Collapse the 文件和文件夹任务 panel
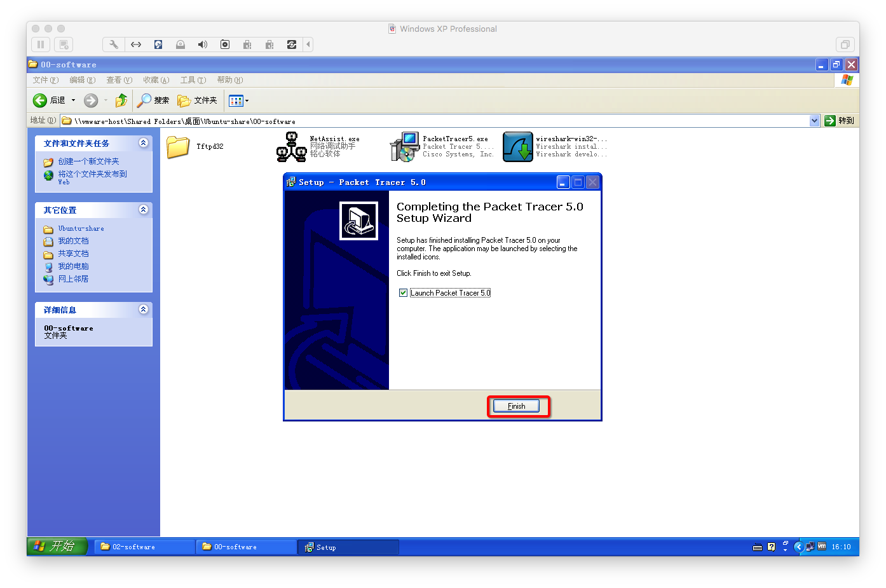Viewport: 886px width, 588px height. click(144, 143)
